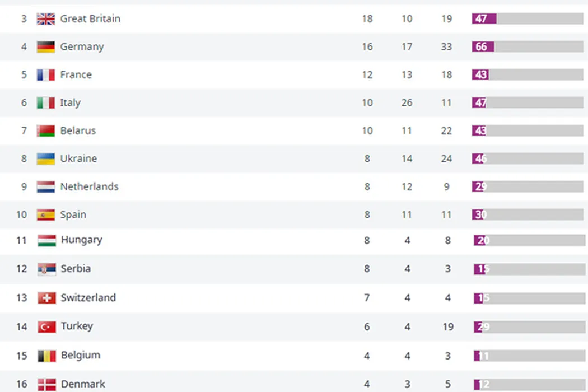Click the Switzerland flag icon
The image size is (588, 392).
pos(46,298)
